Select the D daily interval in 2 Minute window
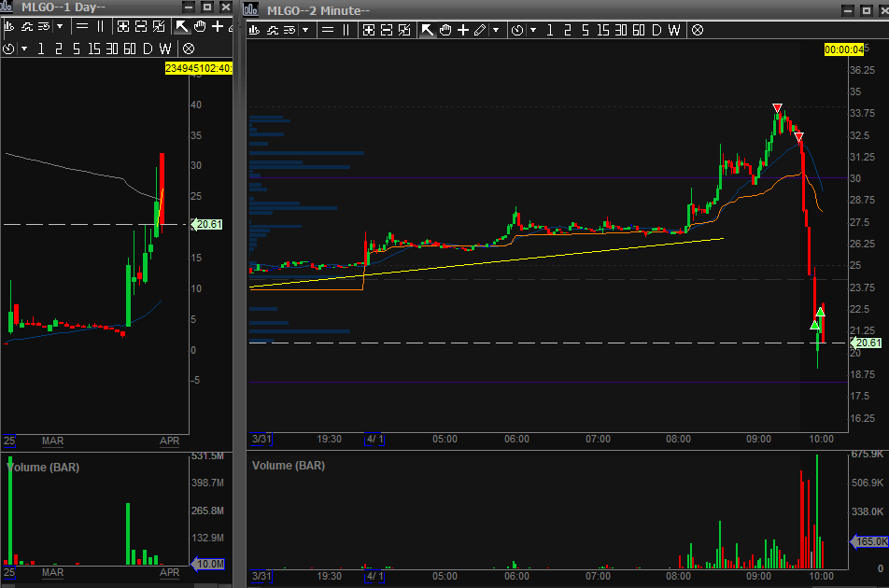 click(x=656, y=30)
